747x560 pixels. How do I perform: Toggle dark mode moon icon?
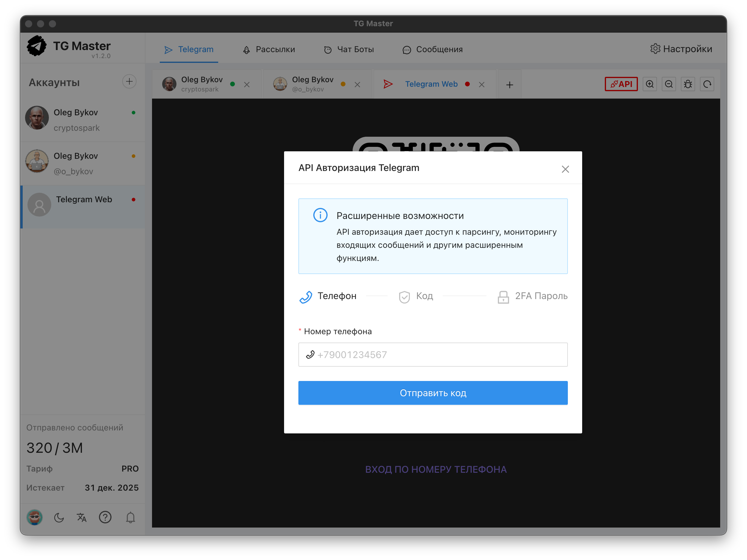point(59,517)
